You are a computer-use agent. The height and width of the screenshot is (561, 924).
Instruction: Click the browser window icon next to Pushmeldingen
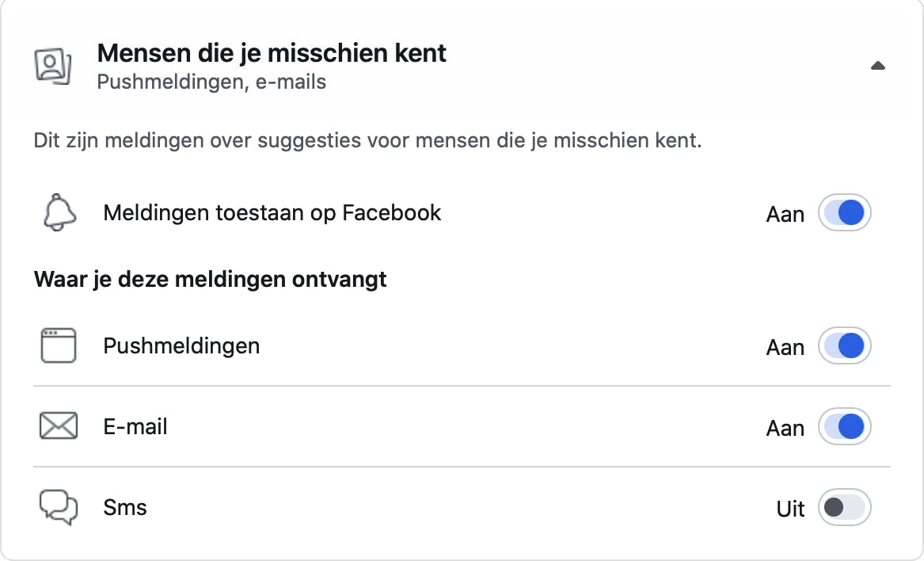coord(58,345)
